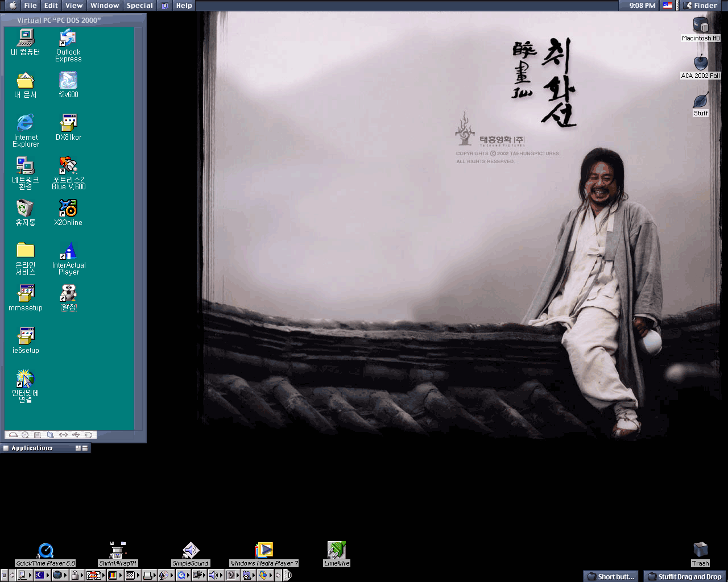Collapse the Control Strip using its end tab

[288, 575]
